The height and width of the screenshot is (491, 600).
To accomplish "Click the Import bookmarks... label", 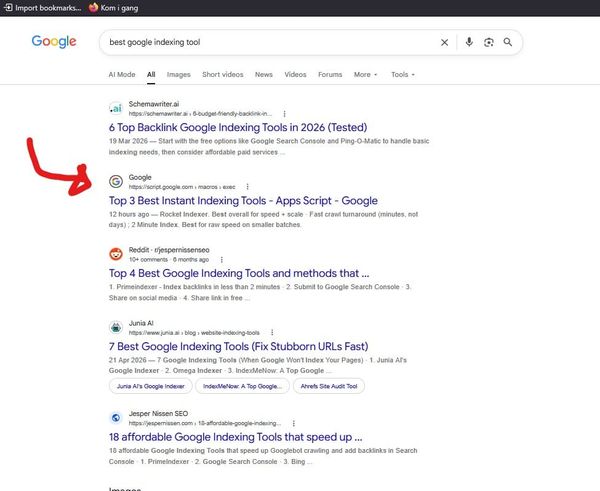I will tap(48, 8).
